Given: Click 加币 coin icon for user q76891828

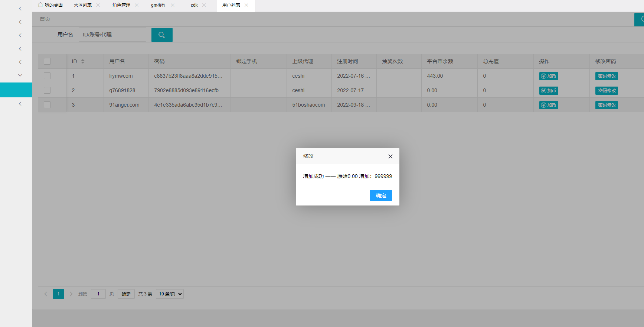Looking at the screenshot, I should pos(544,91).
